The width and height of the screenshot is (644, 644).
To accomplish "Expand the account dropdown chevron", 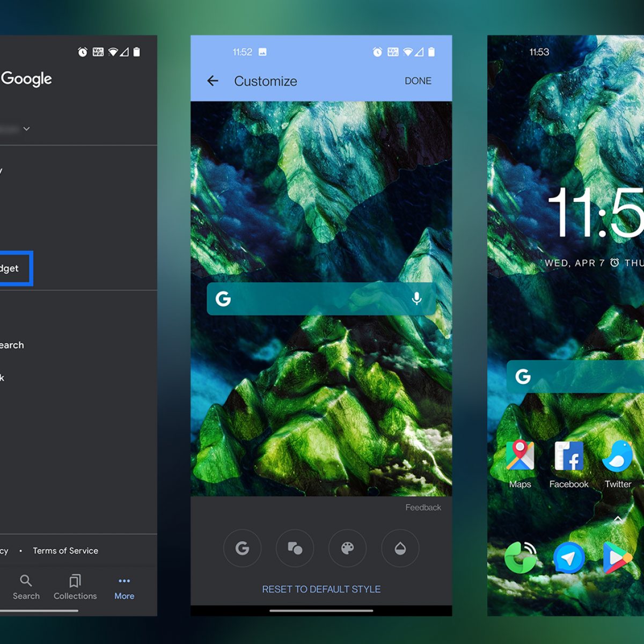I will tap(26, 129).
